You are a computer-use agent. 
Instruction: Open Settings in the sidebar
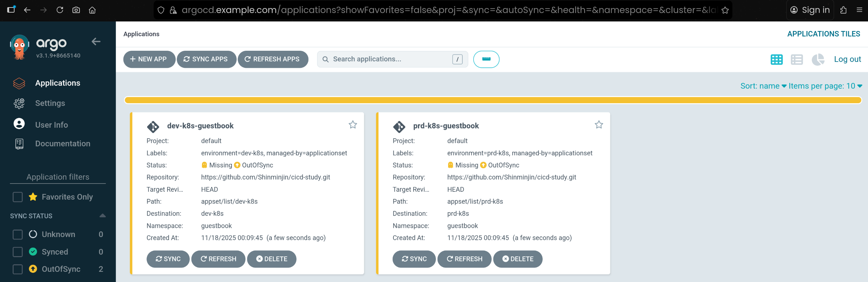(50, 103)
